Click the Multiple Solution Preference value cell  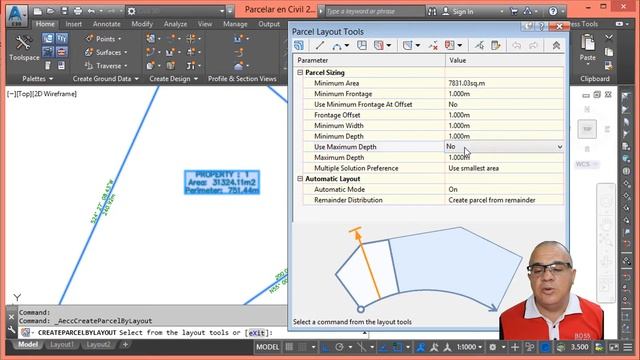[x=504, y=168]
